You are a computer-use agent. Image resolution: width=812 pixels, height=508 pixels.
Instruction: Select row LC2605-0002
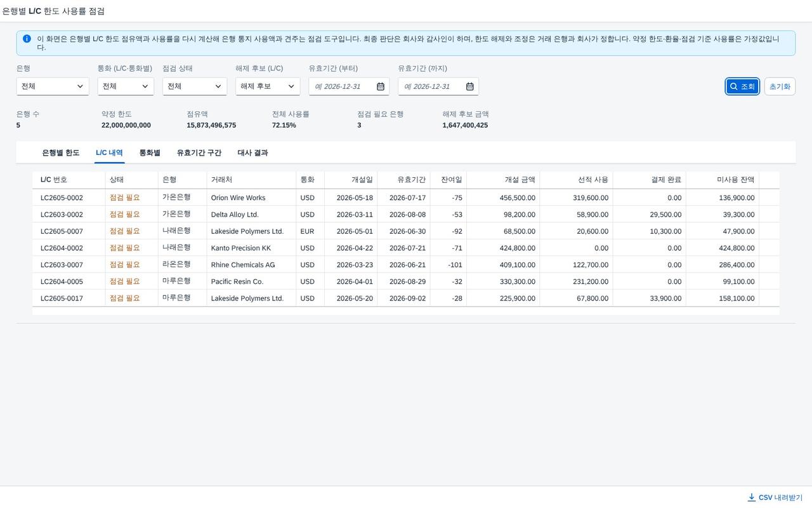click(406, 197)
